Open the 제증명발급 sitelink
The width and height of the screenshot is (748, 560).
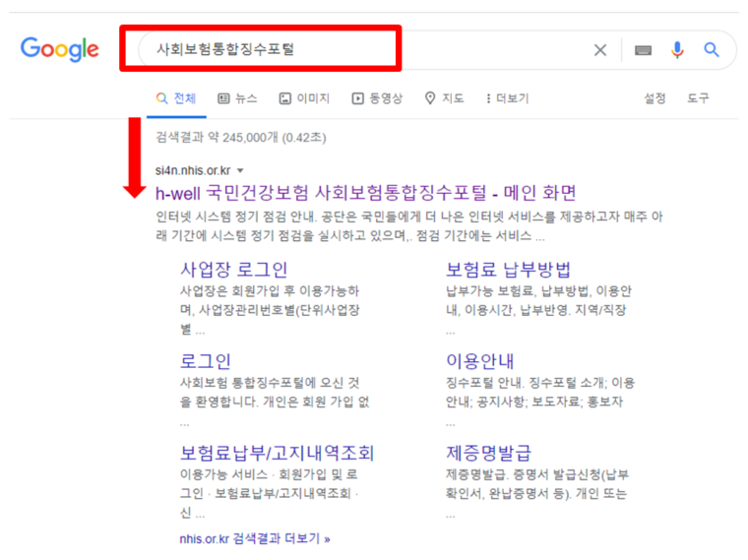coord(488,453)
